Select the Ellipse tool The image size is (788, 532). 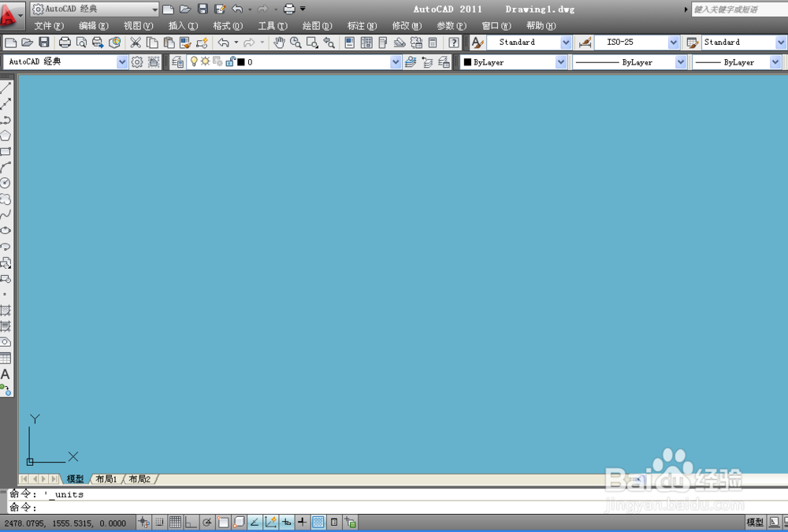(6, 231)
